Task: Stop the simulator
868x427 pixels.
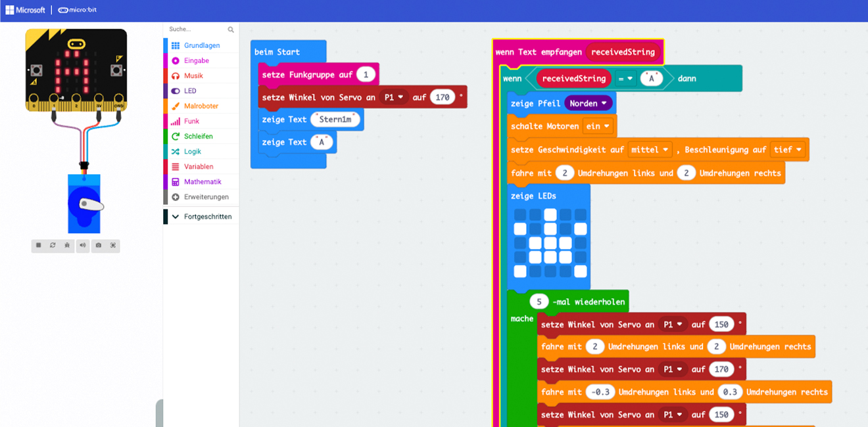Action: [x=39, y=246]
